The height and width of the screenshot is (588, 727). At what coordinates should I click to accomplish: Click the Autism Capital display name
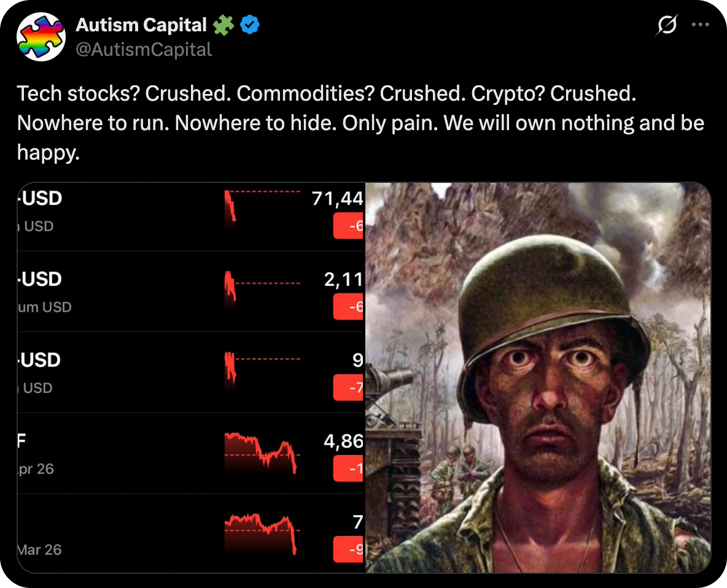pyautogui.click(x=141, y=25)
